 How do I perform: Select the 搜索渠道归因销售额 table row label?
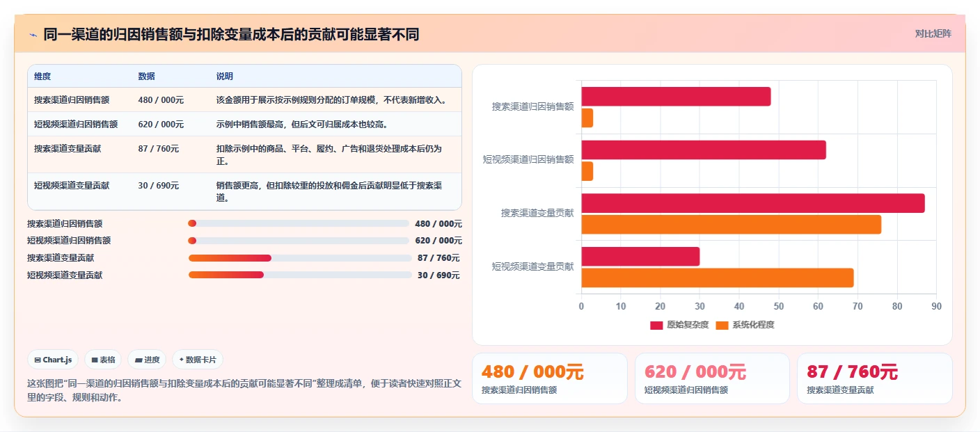coord(72,99)
